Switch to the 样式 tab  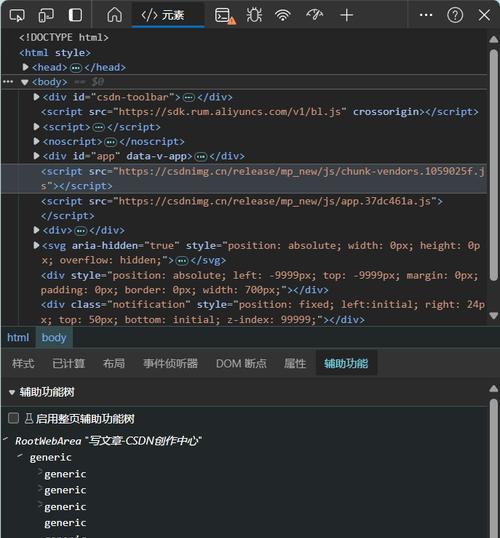coord(23,363)
